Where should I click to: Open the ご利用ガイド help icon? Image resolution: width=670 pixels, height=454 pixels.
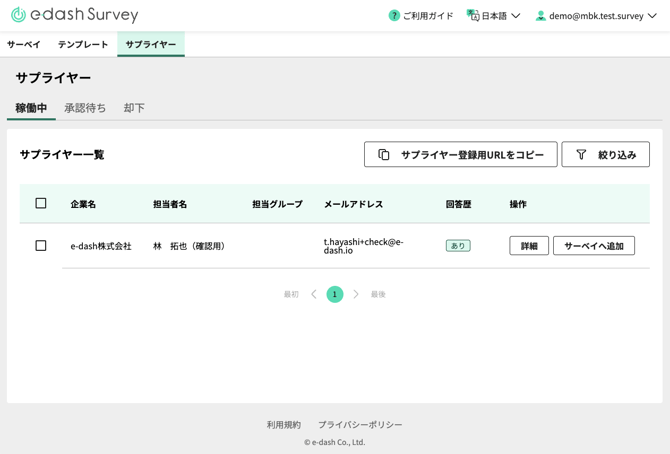click(394, 16)
